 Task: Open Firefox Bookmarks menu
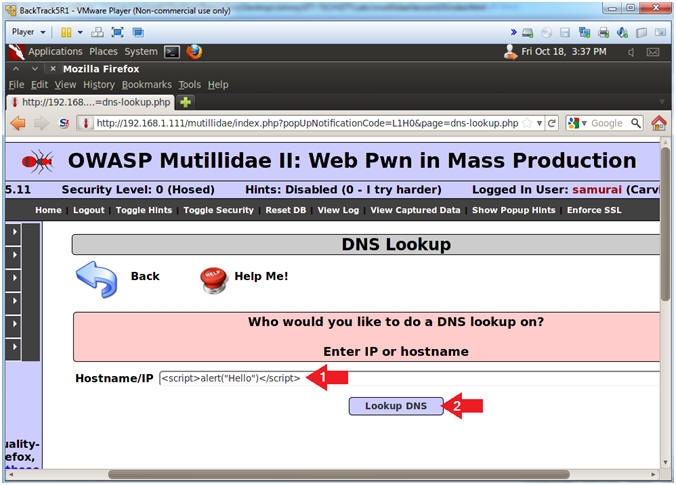point(147,85)
